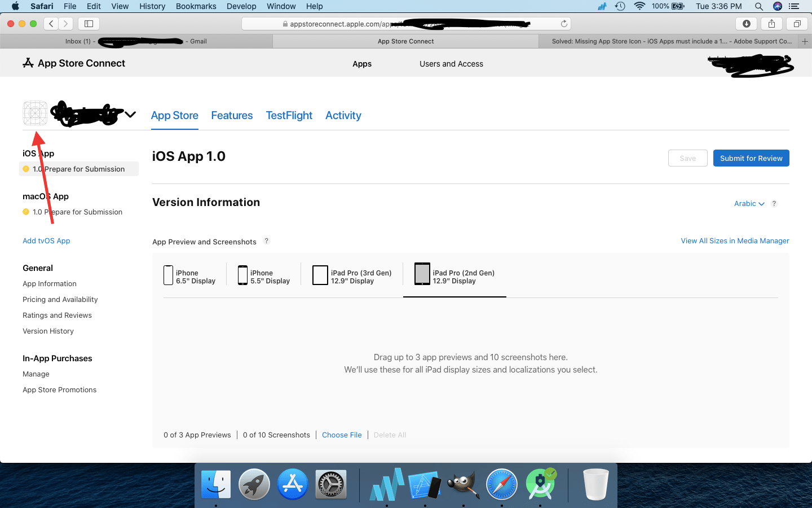Select iPhone 6.5" Display device icon
Screen dimensions: 812x508
click(x=168, y=275)
